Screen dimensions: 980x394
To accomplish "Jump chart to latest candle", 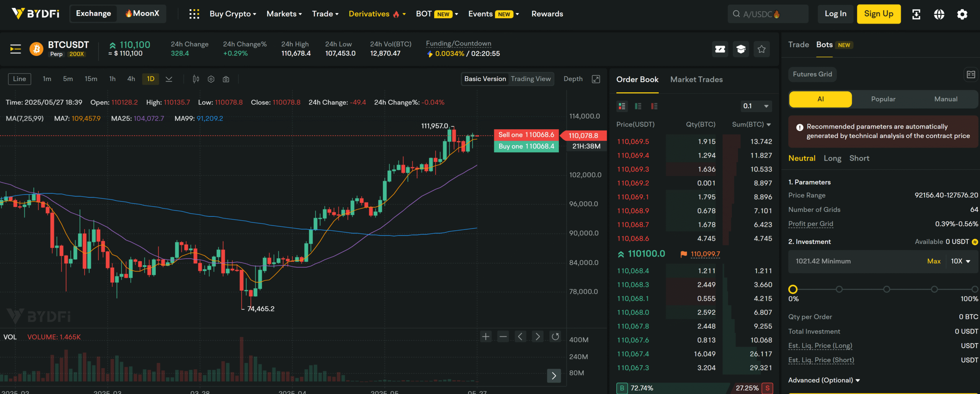I will [x=554, y=376].
